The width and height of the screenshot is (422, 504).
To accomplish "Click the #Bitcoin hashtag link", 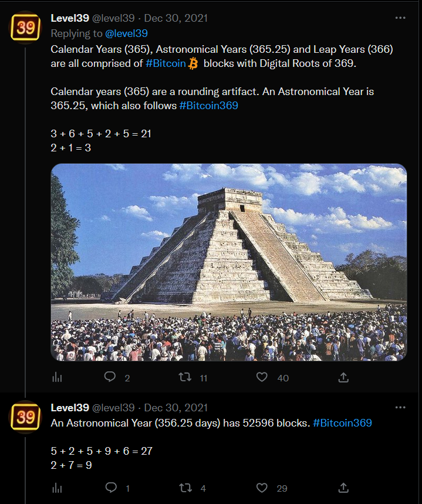I will [166, 63].
